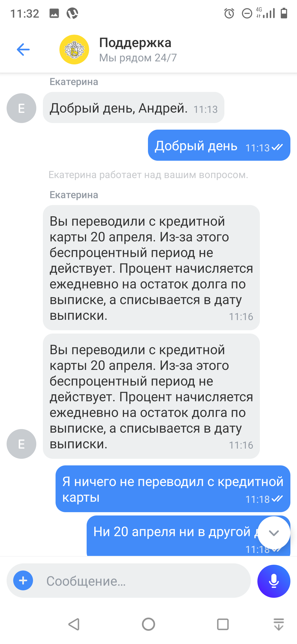Tap the 'Добрый день, Андрей.' message

(x=134, y=108)
